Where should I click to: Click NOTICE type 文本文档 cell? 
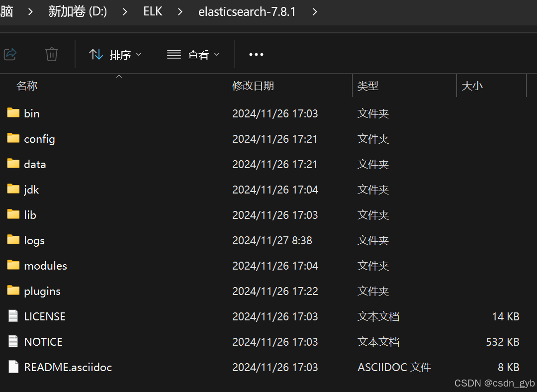(378, 342)
